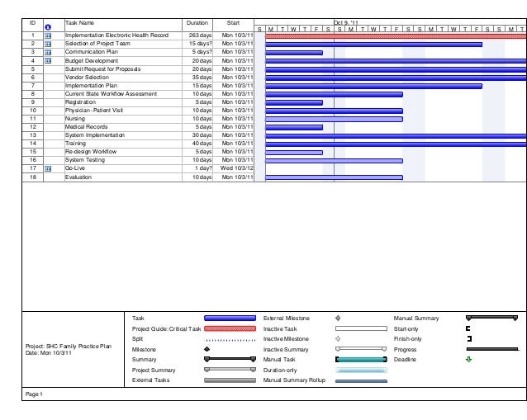
Task: Click the calendar constraint icon in row 2
Action: coord(48,44)
